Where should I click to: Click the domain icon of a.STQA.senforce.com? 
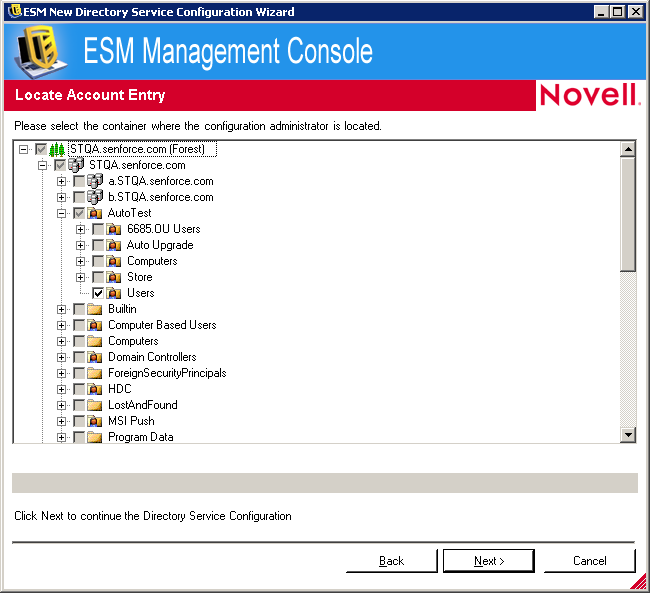(x=95, y=181)
